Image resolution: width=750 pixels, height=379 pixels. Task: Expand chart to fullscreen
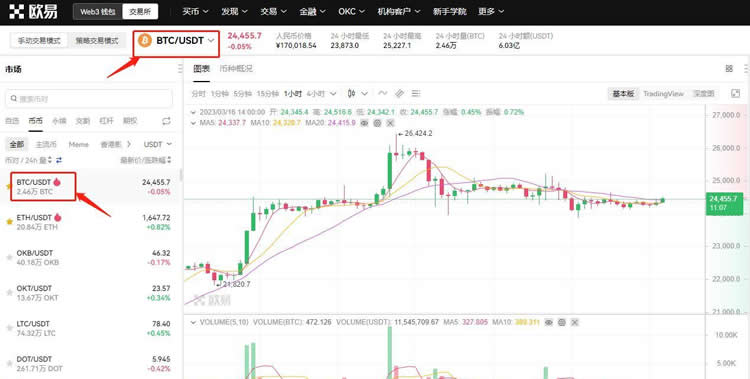coord(736,93)
